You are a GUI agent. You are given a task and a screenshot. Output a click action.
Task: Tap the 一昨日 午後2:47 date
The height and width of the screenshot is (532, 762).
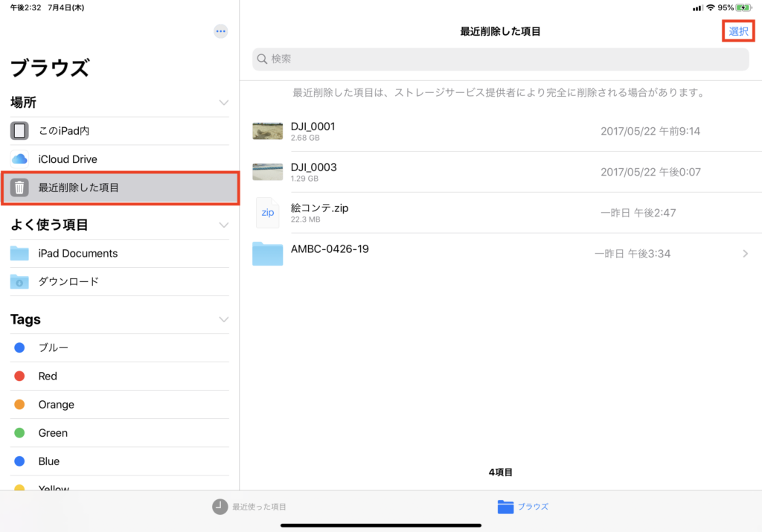click(638, 212)
